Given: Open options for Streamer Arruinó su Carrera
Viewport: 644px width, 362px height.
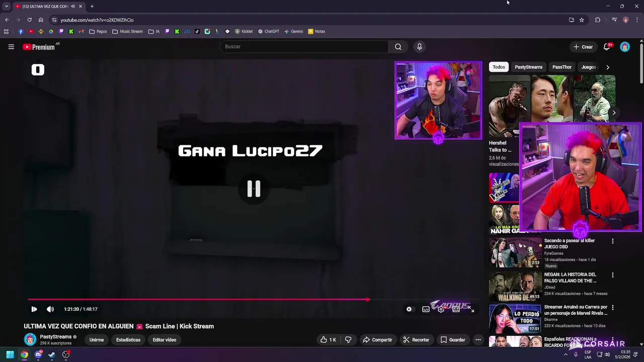Looking at the screenshot, I should point(612,307).
